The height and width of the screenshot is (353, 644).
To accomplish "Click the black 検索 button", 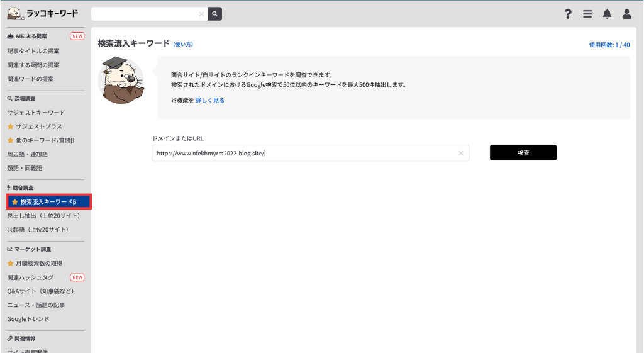I will tap(523, 153).
